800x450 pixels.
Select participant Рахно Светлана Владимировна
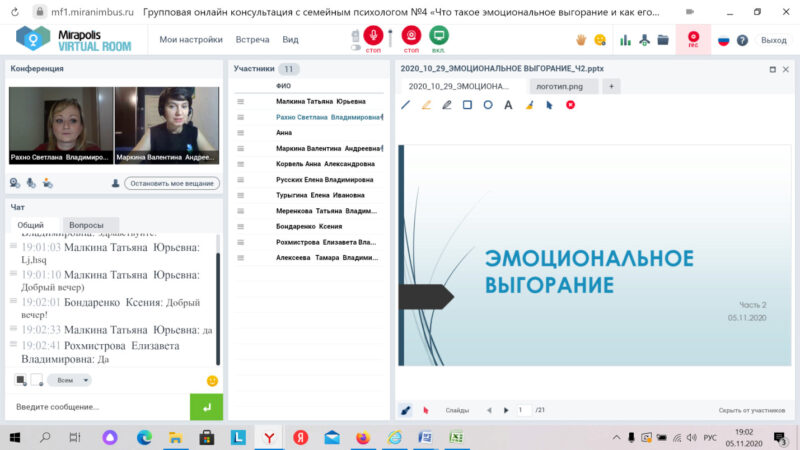pos(329,117)
